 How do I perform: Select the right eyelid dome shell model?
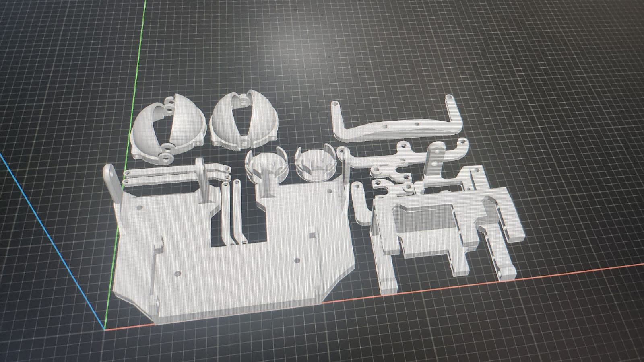[244, 121]
